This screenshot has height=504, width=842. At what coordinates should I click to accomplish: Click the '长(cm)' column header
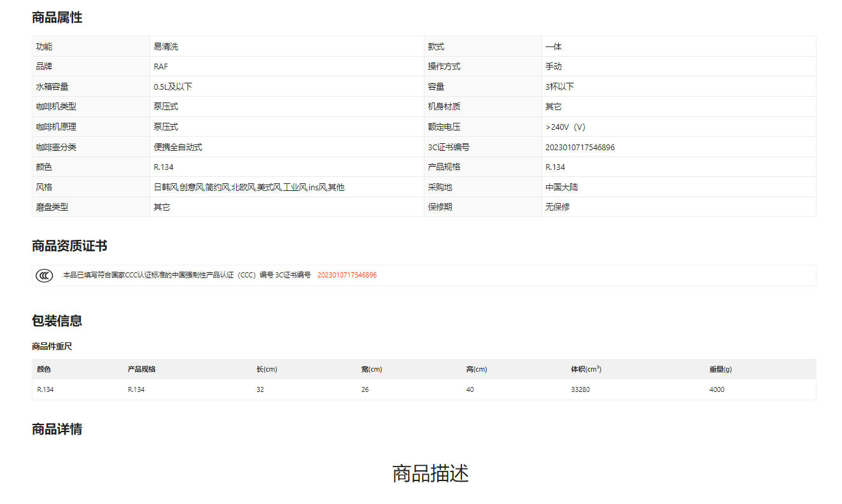(267, 369)
